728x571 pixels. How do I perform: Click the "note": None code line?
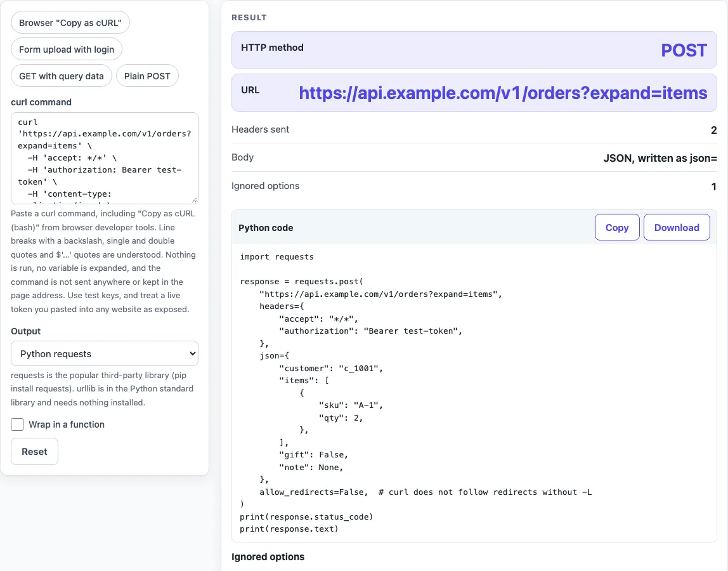pyautogui.click(x=311, y=467)
